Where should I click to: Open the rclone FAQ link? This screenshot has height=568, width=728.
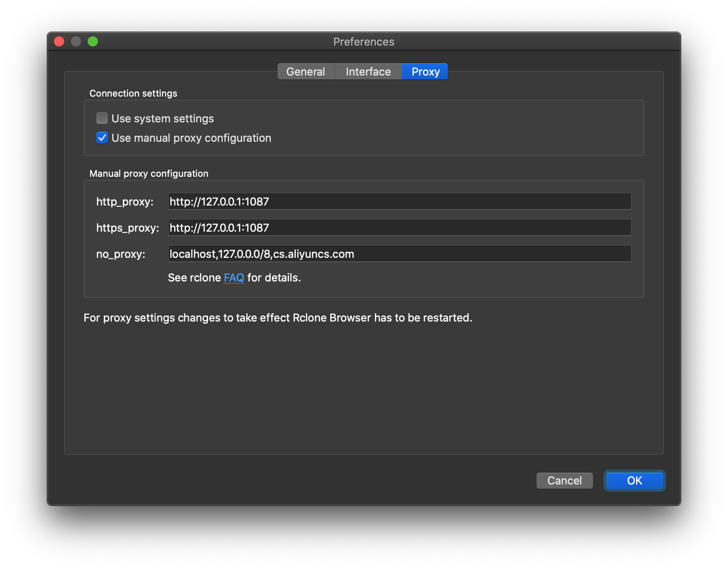[234, 278]
